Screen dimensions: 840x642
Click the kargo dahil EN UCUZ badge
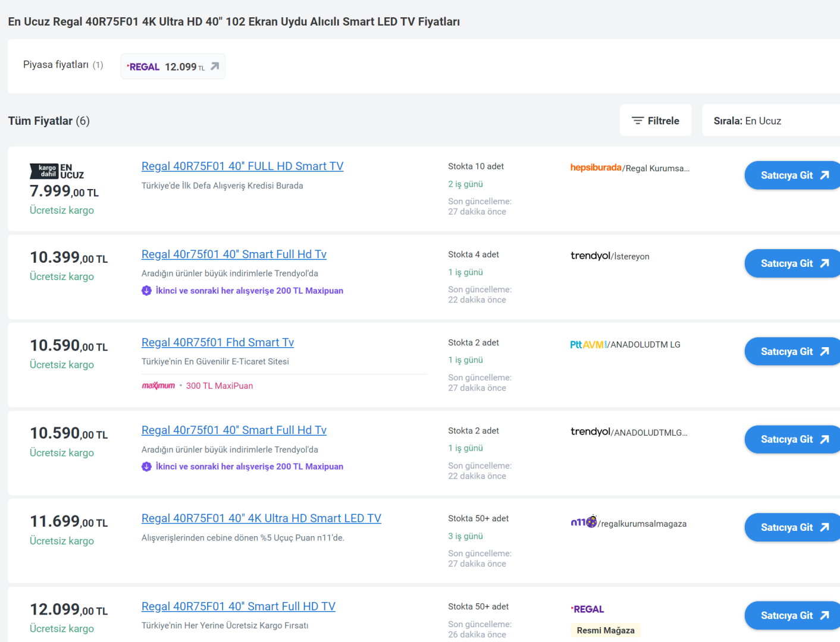(x=57, y=171)
